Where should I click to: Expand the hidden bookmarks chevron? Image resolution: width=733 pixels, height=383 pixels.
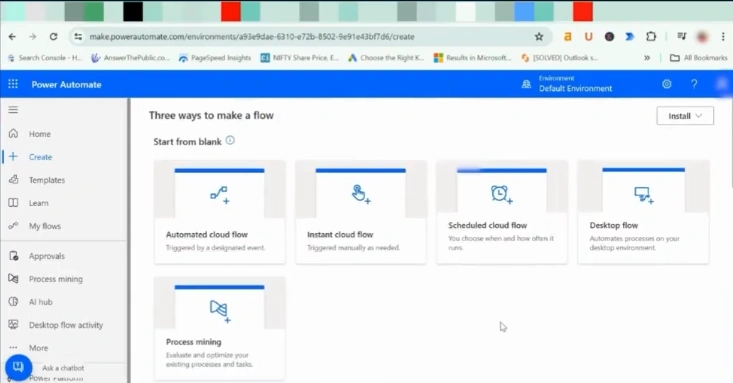click(x=647, y=58)
